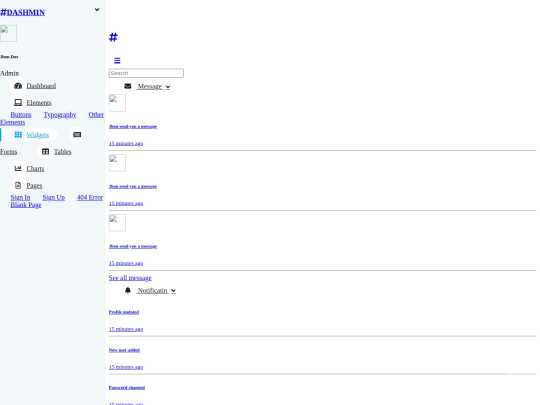
Task: Focus the Search input field
Action: (x=146, y=73)
